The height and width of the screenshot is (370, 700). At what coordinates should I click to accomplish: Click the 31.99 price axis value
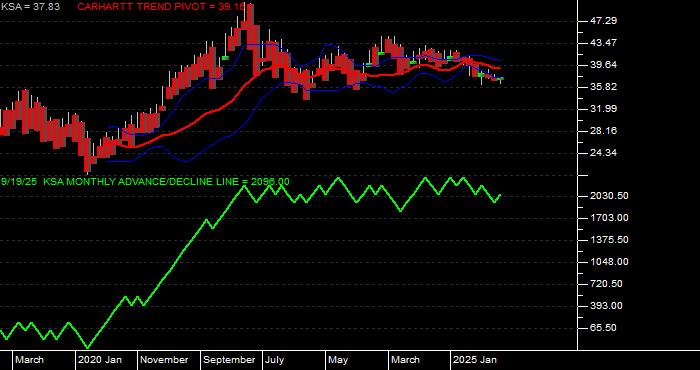[604, 109]
